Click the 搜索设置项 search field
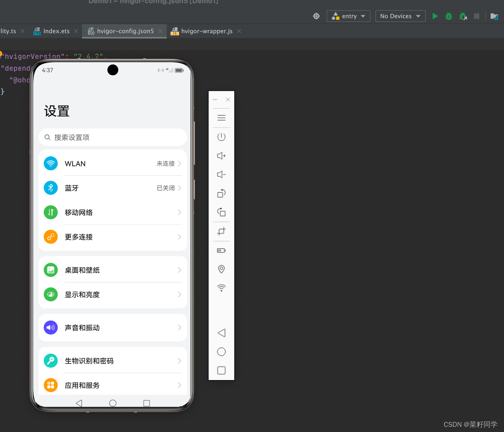 click(x=113, y=137)
